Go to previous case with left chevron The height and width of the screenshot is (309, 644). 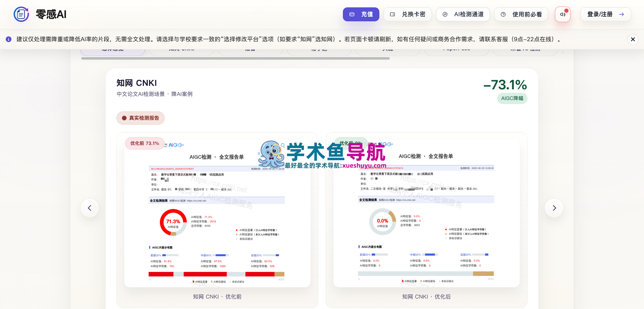point(90,208)
